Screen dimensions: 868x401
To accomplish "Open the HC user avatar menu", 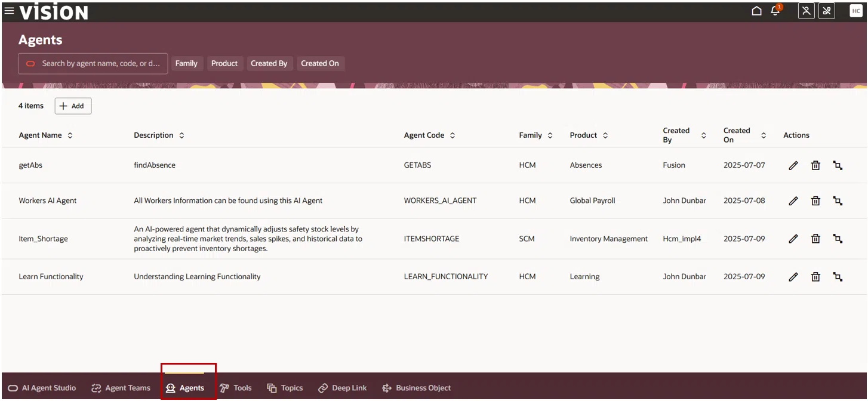I will pyautogui.click(x=856, y=11).
